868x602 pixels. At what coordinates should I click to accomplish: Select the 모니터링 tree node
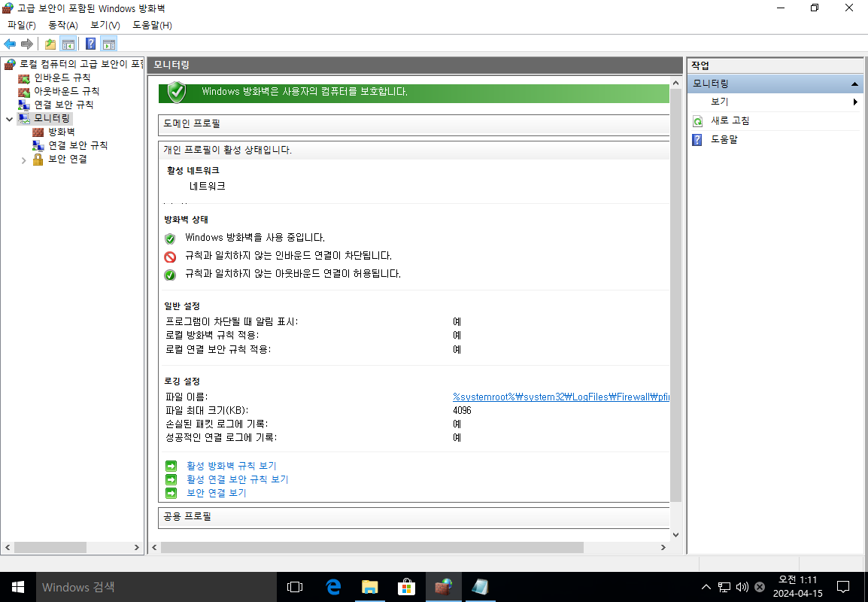(x=52, y=118)
